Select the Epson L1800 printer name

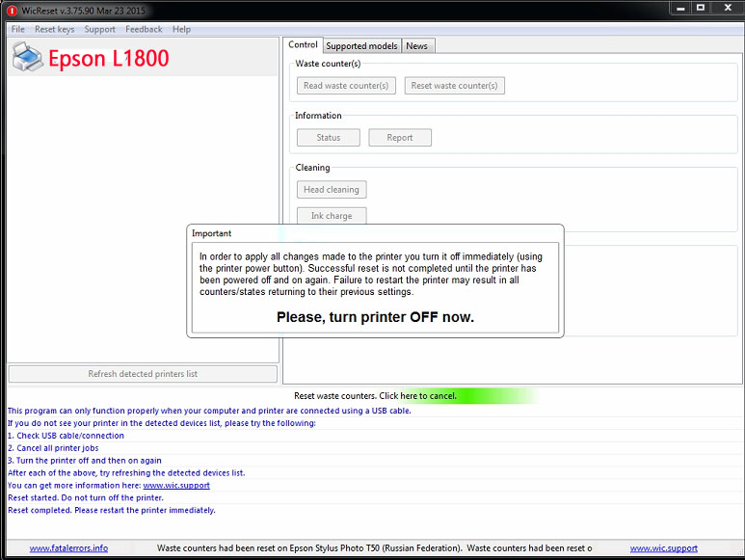[109, 59]
